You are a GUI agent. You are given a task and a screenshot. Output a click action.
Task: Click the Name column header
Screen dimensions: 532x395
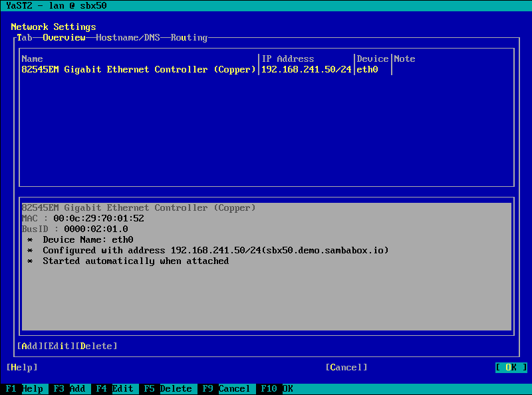coord(32,59)
